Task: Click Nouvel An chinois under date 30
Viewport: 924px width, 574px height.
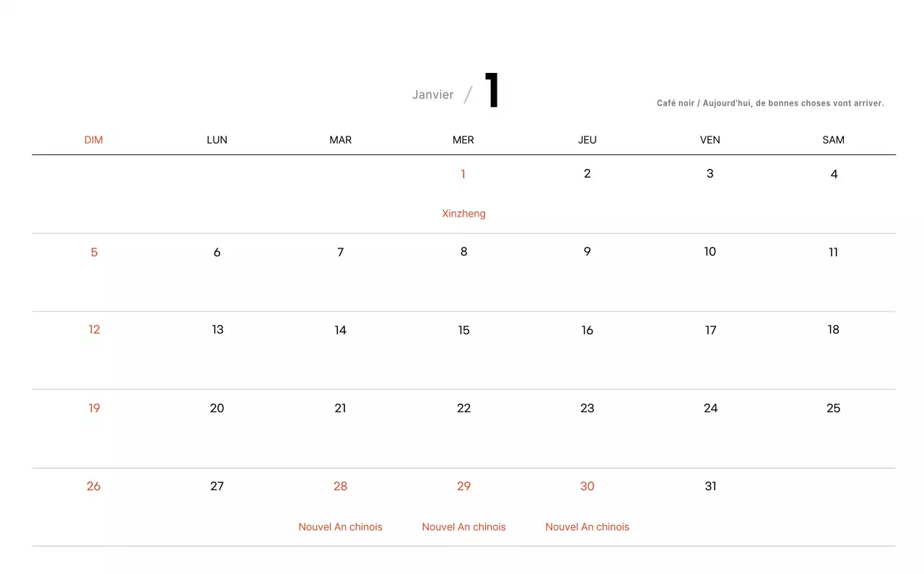Action: [x=587, y=527]
